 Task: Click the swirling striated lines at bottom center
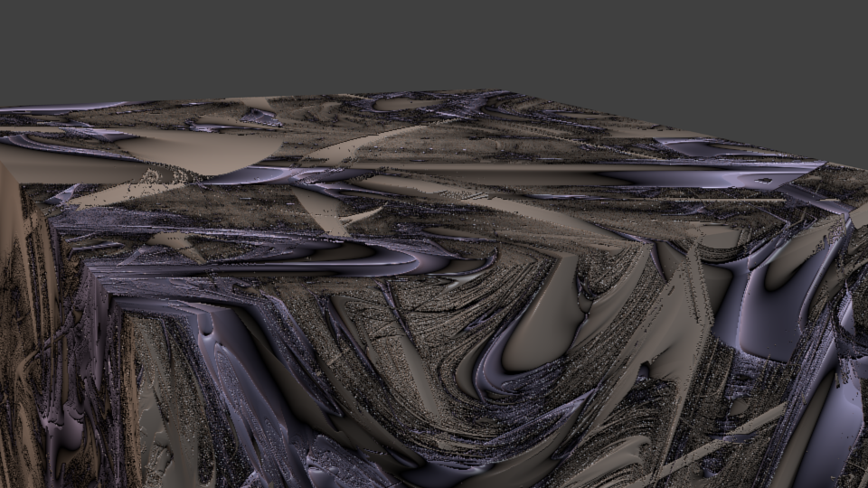[434, 425]
